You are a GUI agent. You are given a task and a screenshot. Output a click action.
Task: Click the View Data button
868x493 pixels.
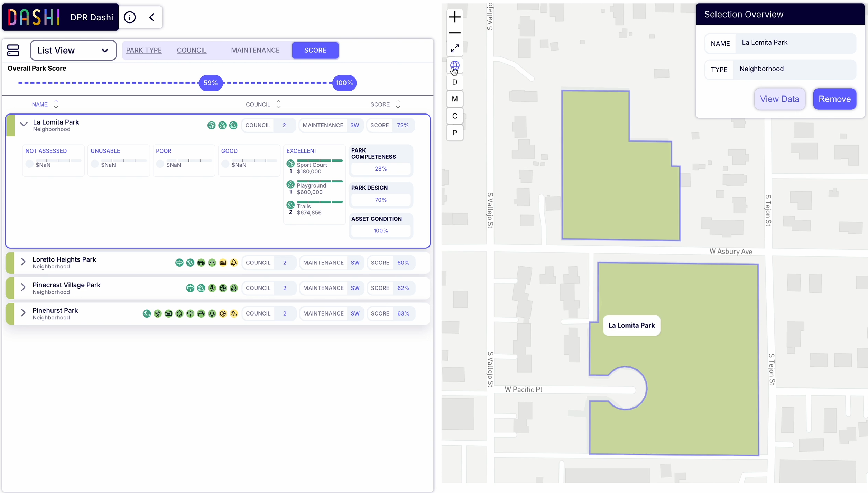(x=779, y=99)
